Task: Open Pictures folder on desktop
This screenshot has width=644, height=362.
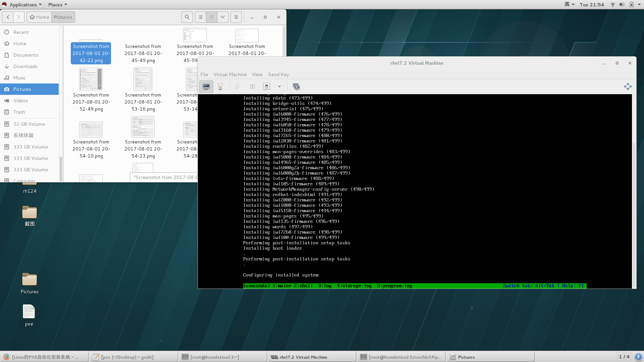Action: (x=30, y=284)
